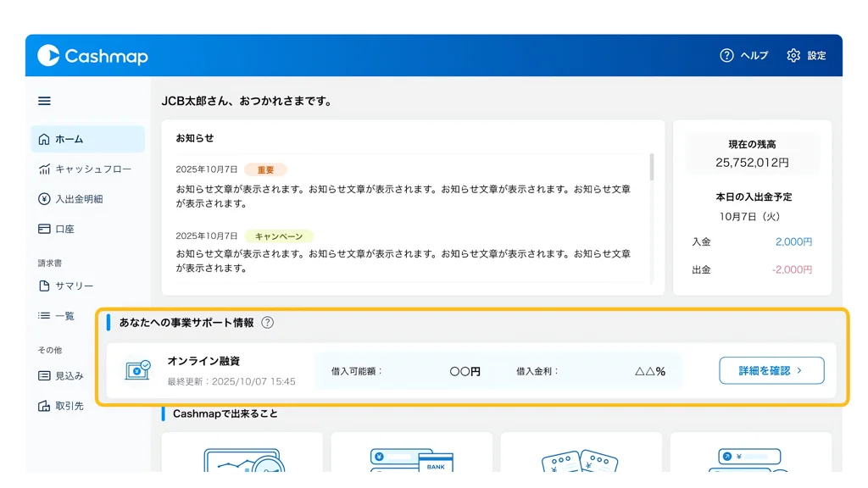Viewport: 868px width, 488px height.
Task: Click the Cashmap logo in header
Action: tap(92, 56)
